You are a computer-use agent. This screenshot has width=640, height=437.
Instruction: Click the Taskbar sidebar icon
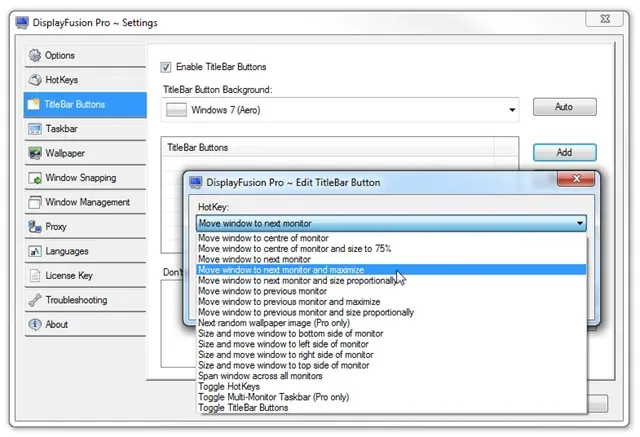(35, 129)
